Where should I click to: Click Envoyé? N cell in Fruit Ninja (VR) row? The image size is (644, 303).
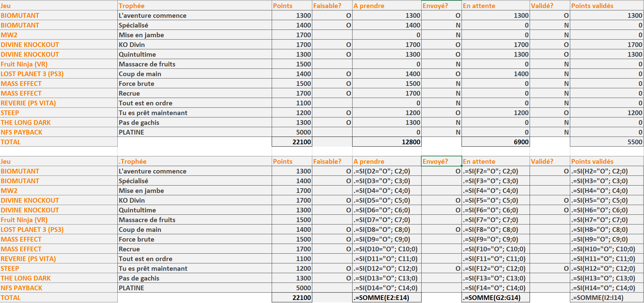(x=441, y=64)
